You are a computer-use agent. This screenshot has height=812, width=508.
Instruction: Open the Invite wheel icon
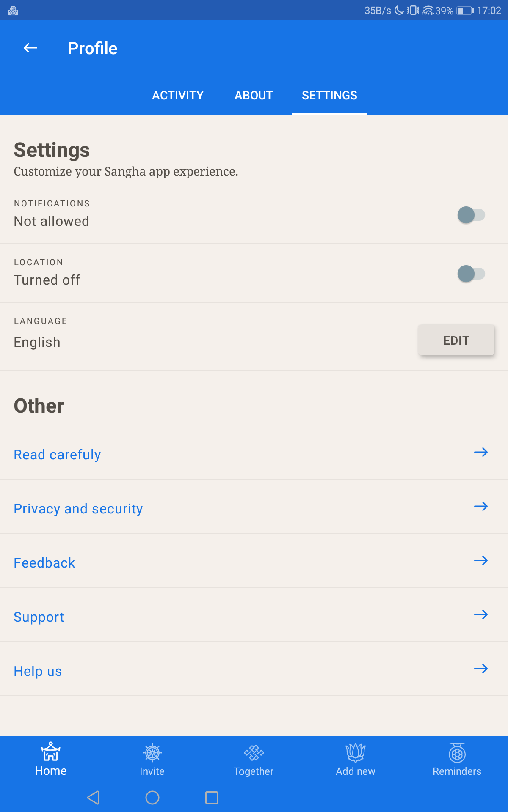click(152, 753)
